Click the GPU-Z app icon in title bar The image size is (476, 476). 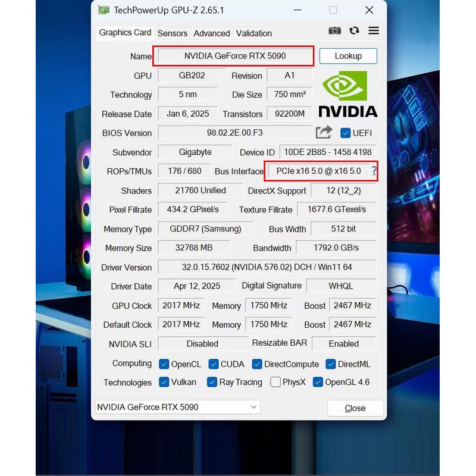pos(104,10)
